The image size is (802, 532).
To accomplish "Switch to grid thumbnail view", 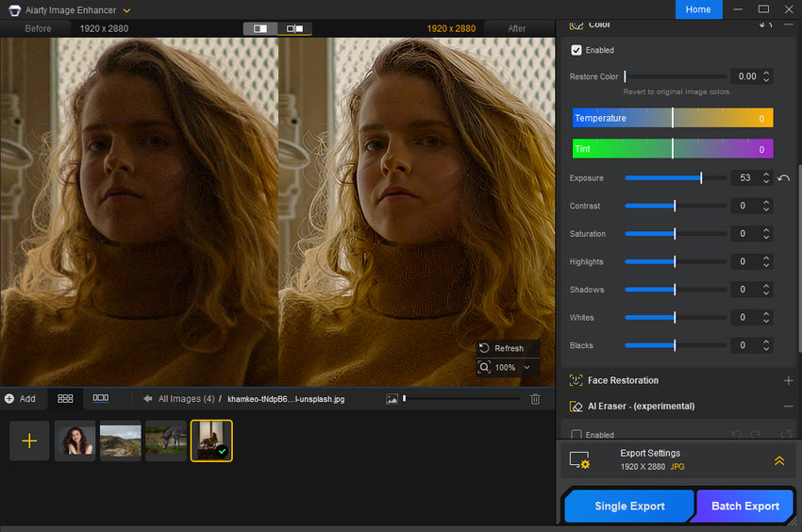I will pos(65,399).
